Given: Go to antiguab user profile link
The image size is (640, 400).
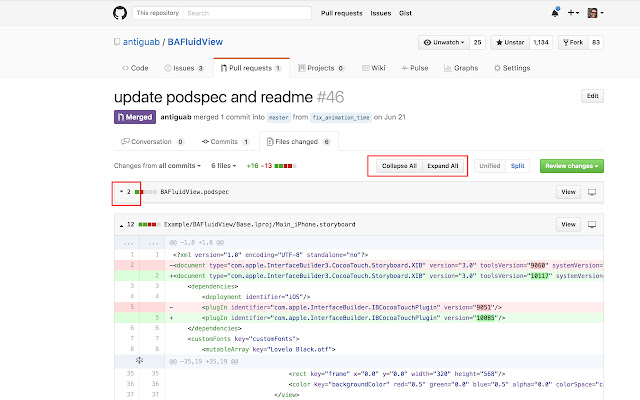Looking at the screenshot, I should pos(141,42).
